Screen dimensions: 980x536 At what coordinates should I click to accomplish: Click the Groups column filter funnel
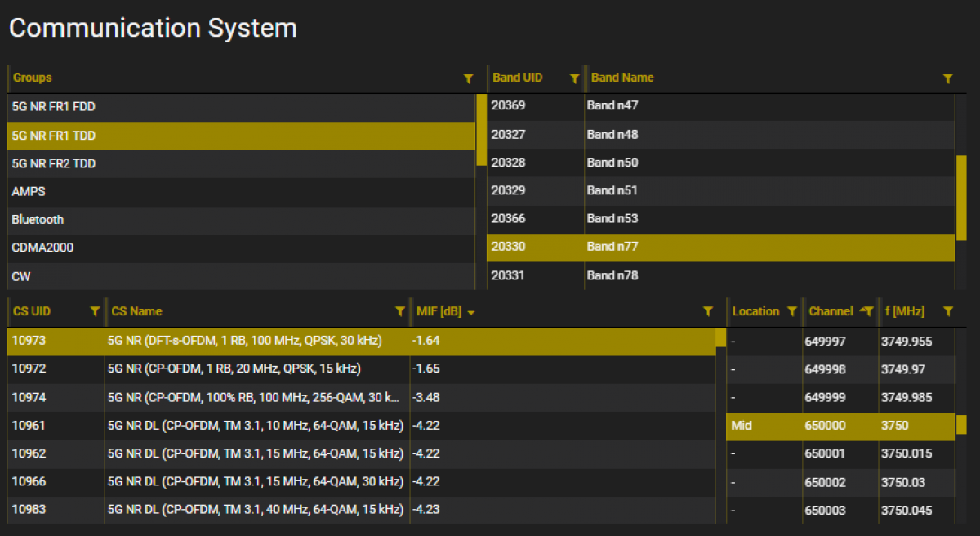[469, 78]
